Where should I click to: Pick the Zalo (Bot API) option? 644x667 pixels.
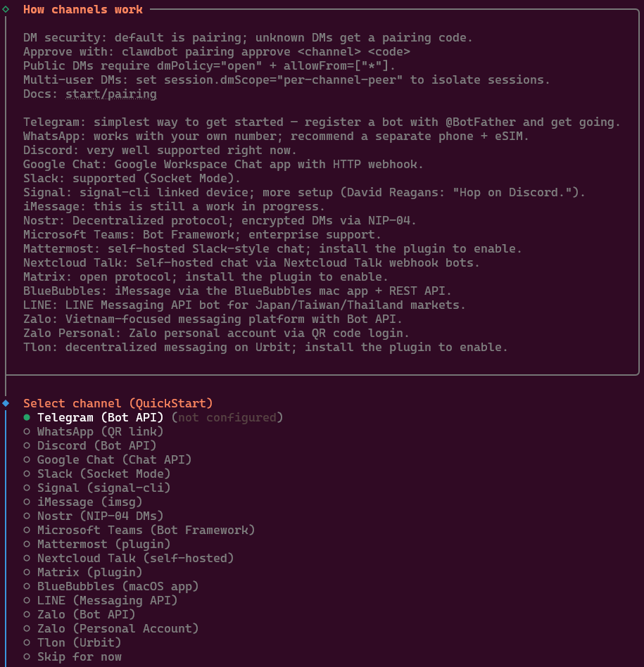[86, 614]
